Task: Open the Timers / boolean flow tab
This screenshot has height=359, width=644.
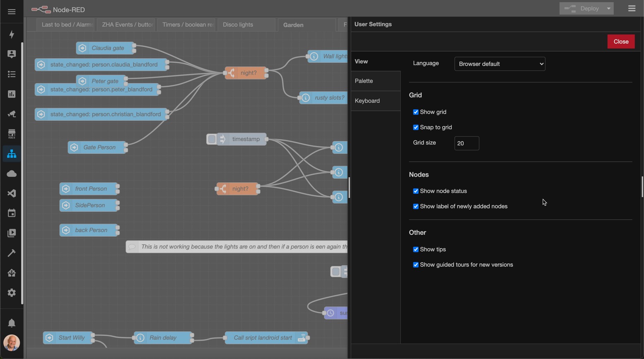Action: (186, 24)
